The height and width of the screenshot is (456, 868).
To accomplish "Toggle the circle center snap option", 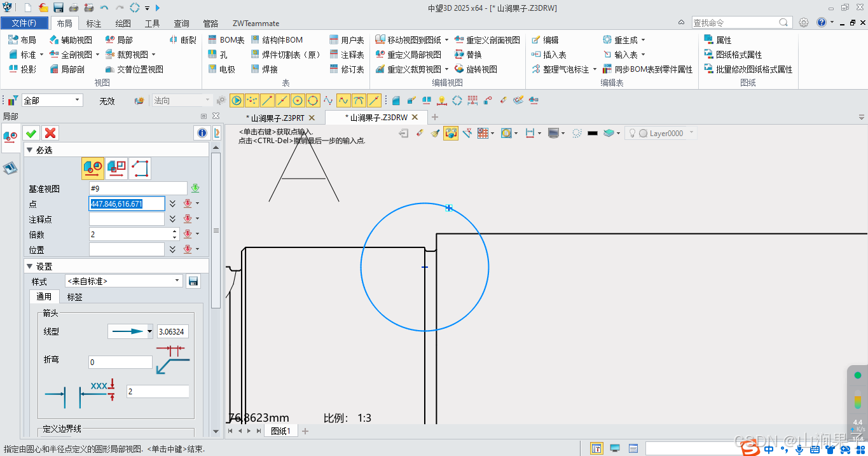I will pos(298,100).
